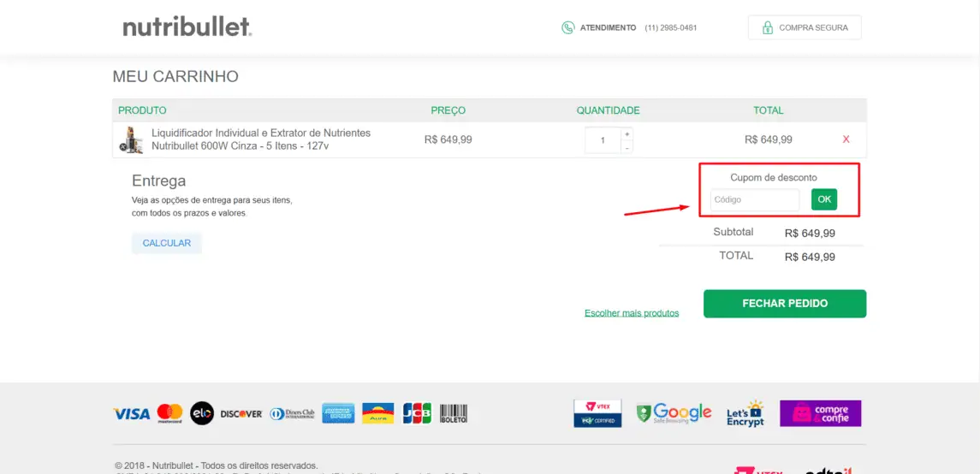
Task: Click the Calcular delivery button
Action: pos(167,243)
